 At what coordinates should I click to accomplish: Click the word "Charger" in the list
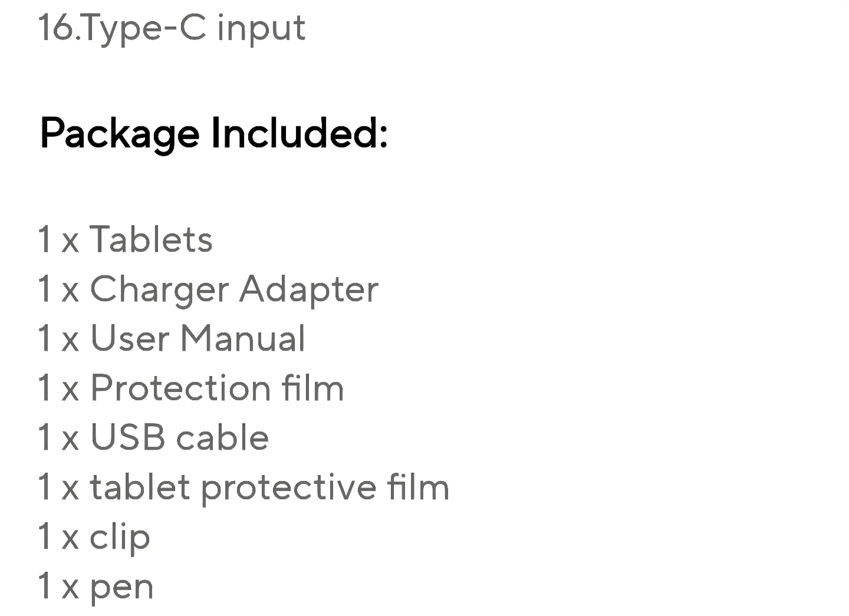159,290
